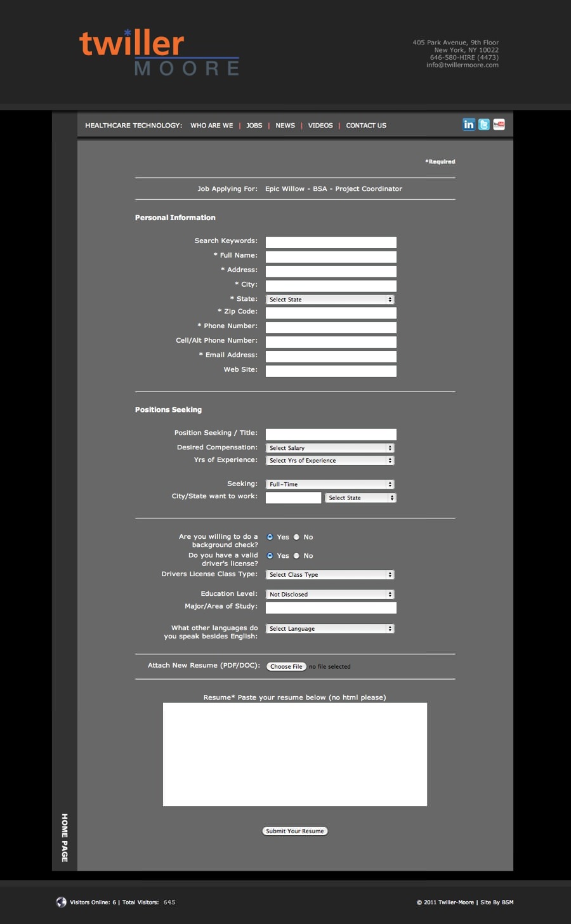This screenshot has width=571, height=924.
Task: Open the Home Page vertical link
Action: pyautogui.click(x=65, y=838)
